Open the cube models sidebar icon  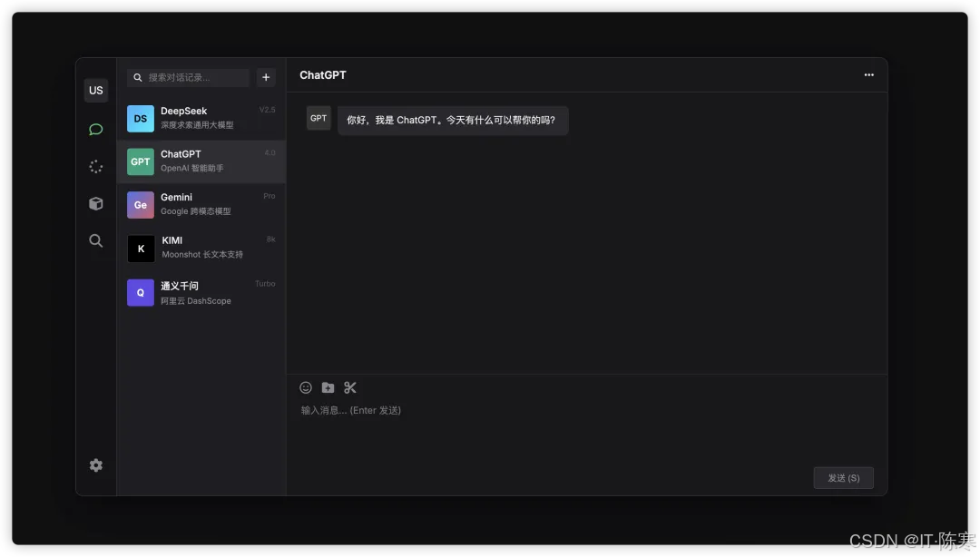click(x=95, y=203)
